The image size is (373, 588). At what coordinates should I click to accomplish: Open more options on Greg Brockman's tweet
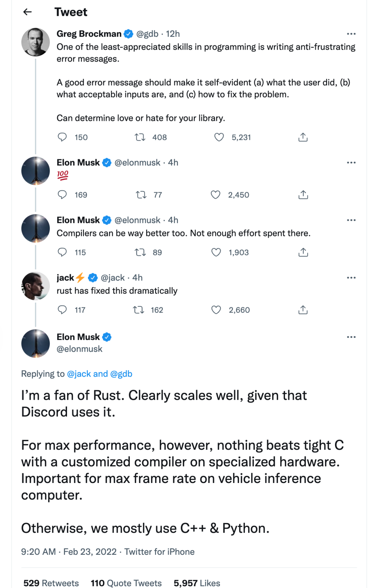pyautogui.click(x=351, y=34)
